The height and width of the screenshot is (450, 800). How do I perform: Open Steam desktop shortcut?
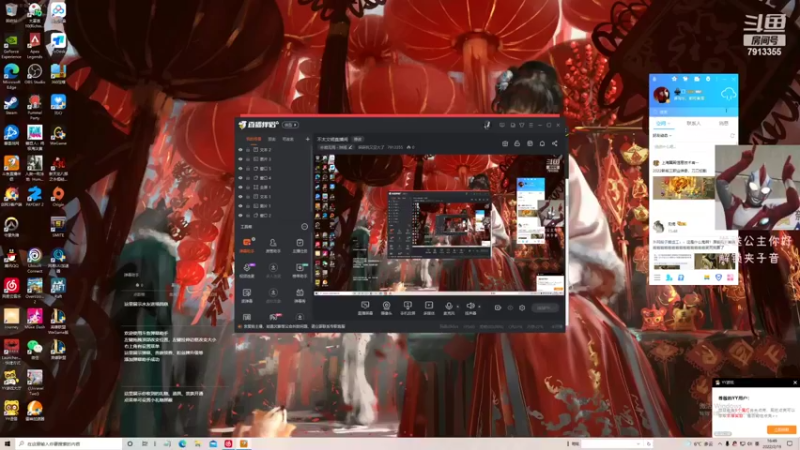[x=11, y=105]
